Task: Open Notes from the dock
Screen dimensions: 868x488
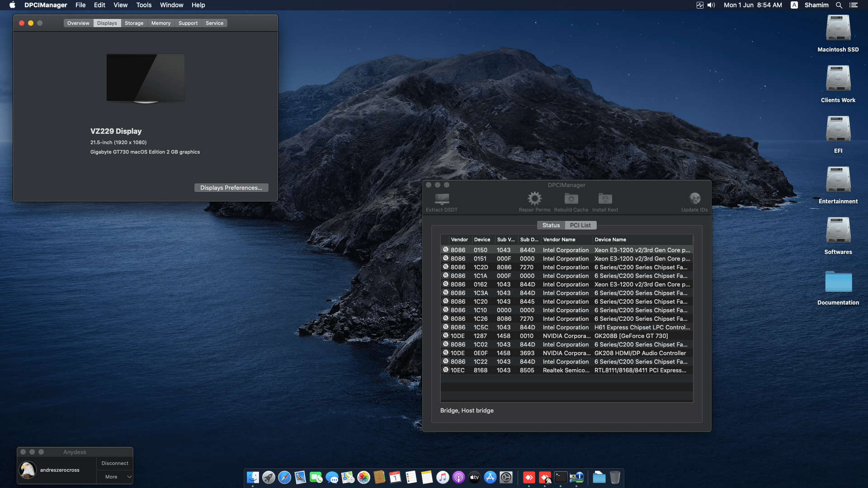Action: (427, 477)
